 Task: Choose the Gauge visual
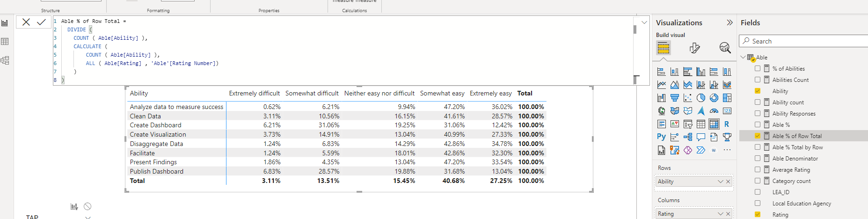(714, 111)
